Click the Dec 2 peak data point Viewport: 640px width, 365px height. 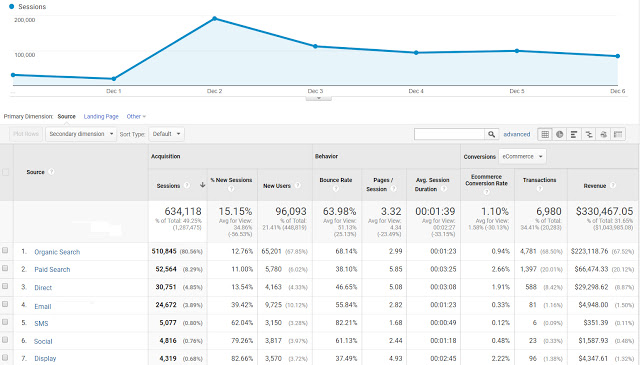coord(215,18)
